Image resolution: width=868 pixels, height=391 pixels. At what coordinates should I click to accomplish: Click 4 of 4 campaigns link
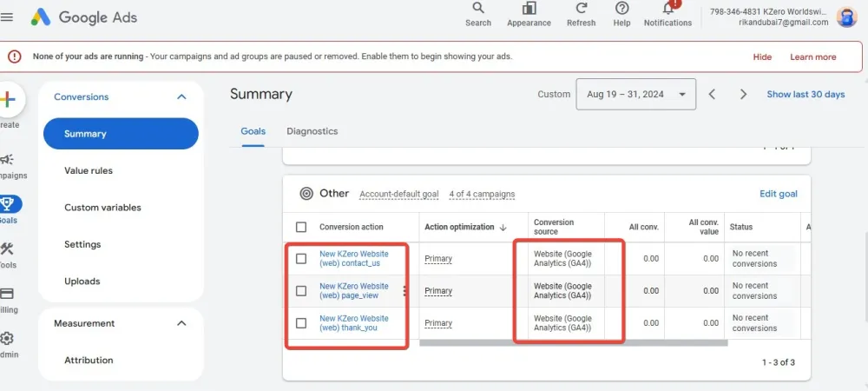(482, 195)
